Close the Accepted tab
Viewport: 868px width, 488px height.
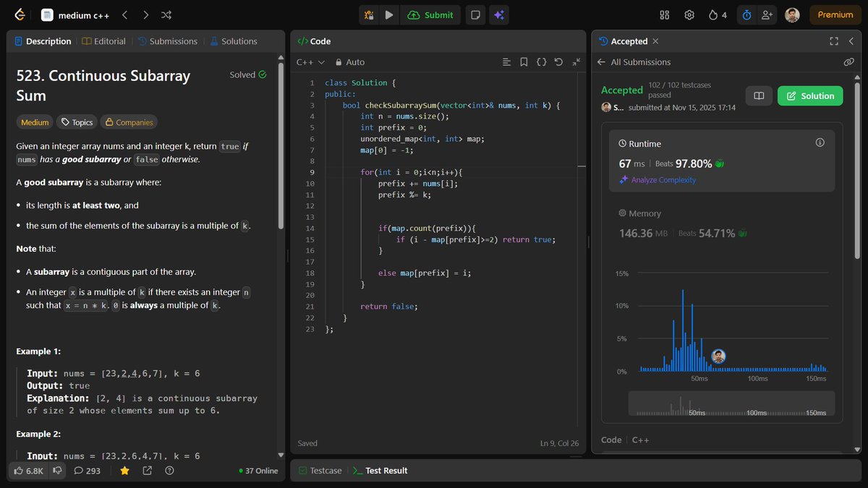[x=655, y=41]
